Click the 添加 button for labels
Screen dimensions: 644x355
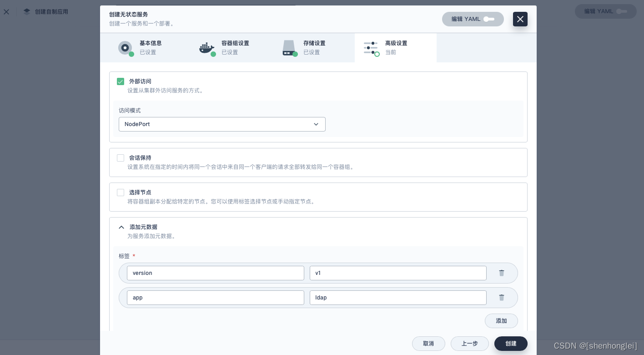[501, 321]
